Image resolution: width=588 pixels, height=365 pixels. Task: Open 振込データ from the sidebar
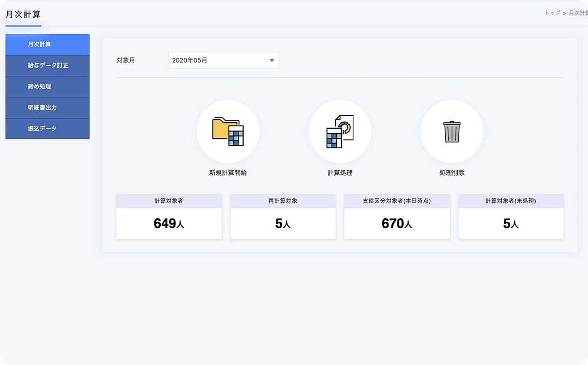pos(48,129)
